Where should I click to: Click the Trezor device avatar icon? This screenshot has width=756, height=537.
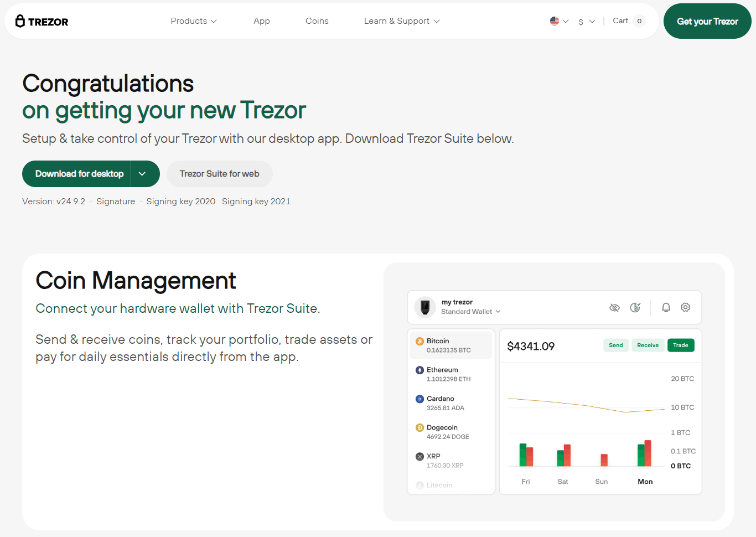425,307
